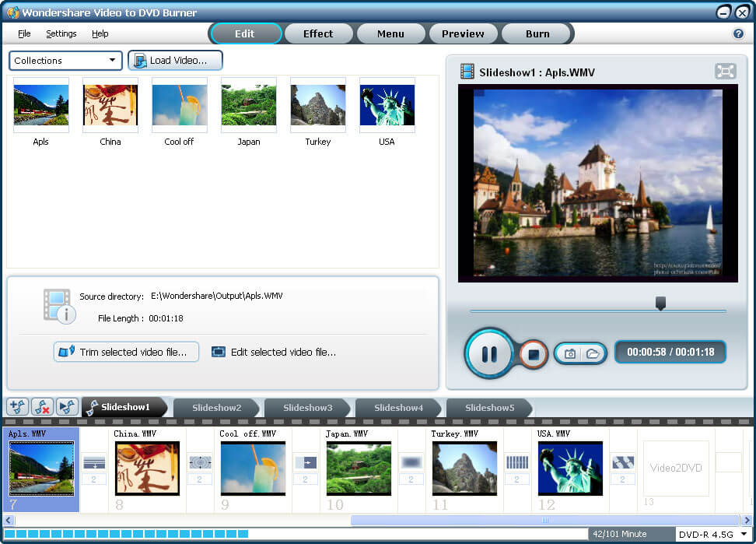Stop the video preview
The image size is (756, 544).
pyautogui.click(x=534, y=354)
